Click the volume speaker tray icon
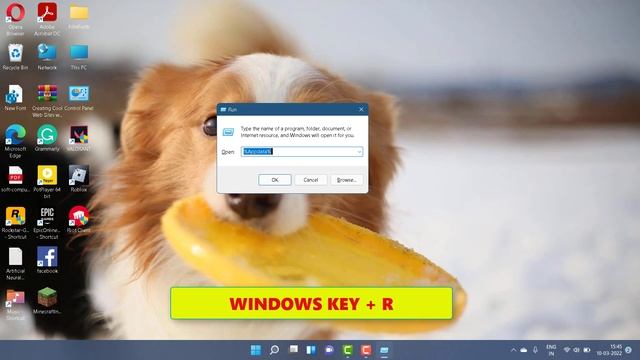 (576, 350)
